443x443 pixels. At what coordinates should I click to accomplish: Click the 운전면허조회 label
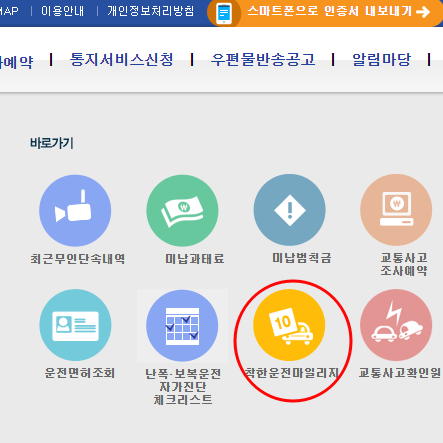tap(80, 373)
